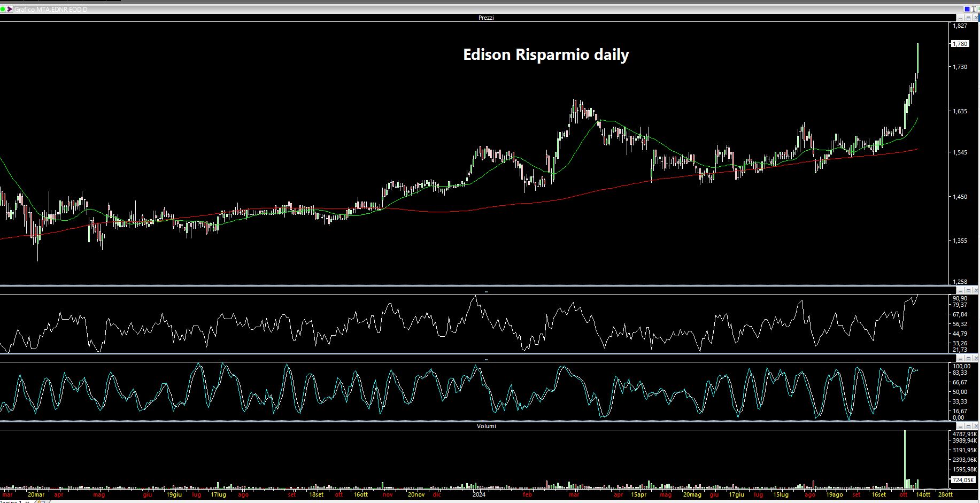Click the 1,258 price axis label
This screenshot has height=503, width=980.
[960, 282]
